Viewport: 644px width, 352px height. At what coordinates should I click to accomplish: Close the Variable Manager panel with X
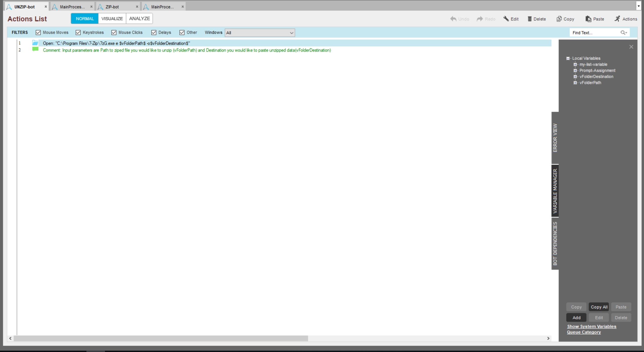(631, 47)
